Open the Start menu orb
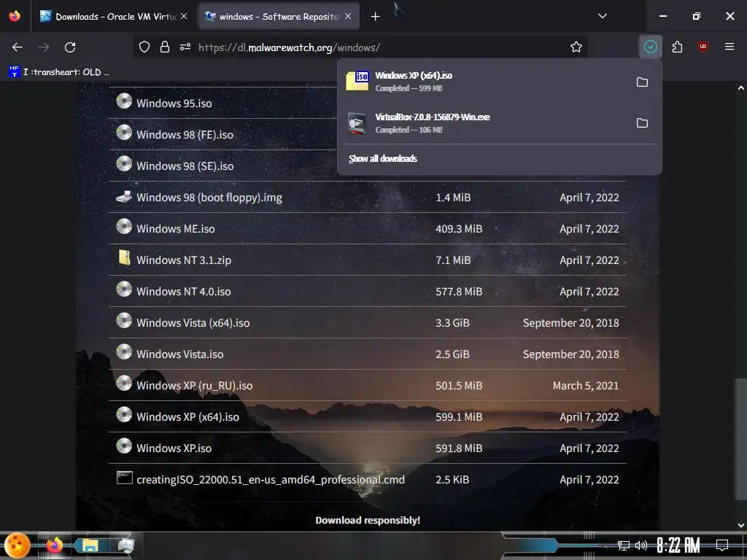The image size is (747, 560). point(18,545)
